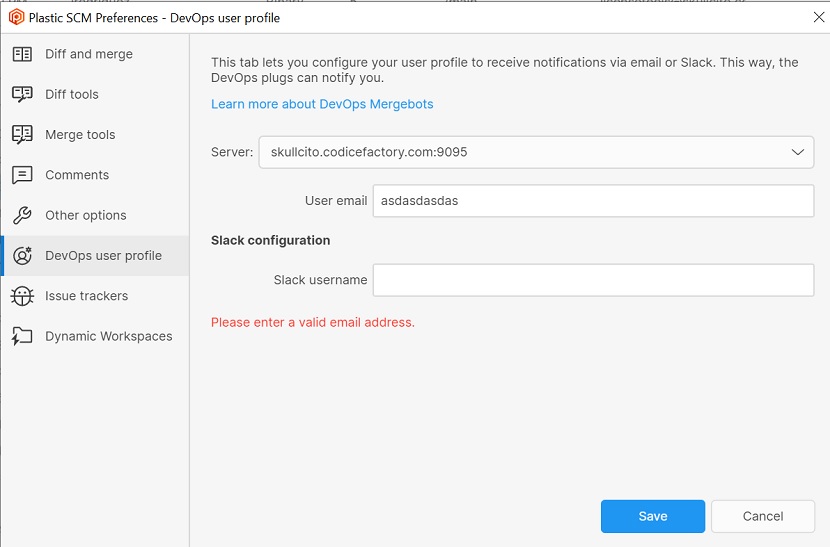Focus the User email input field
This screenshot has height=547, width=830.
(x=593, y=201)
